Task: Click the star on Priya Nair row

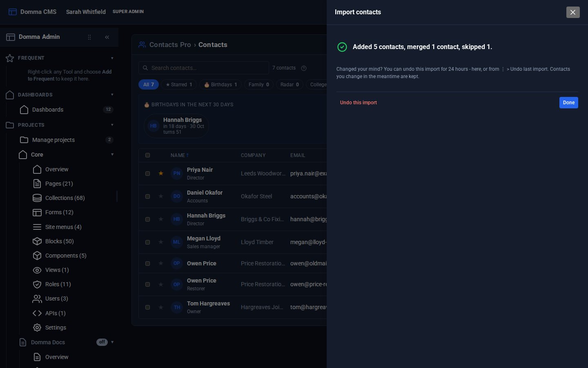Action: 161,173
